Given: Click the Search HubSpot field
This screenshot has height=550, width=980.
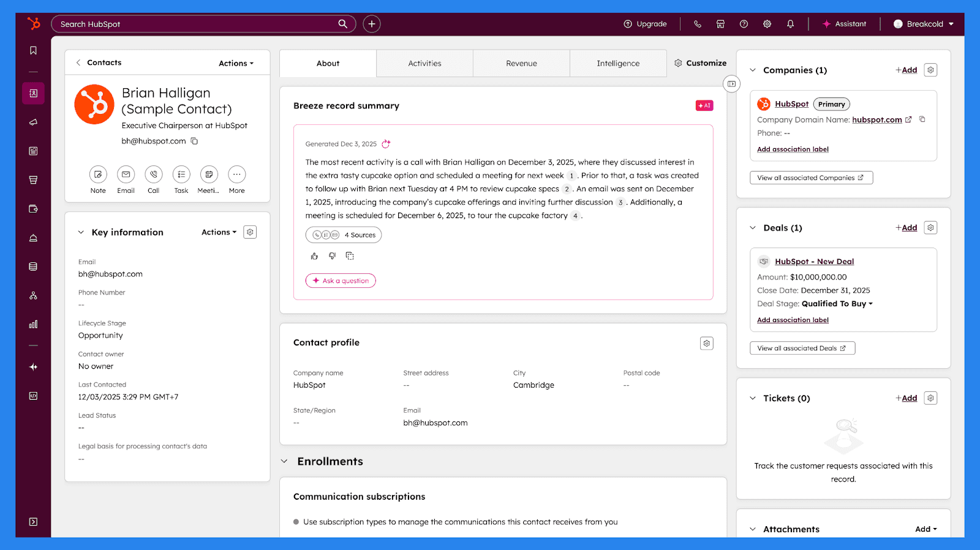Looking at the screenshot, I should tap(203, 24).
